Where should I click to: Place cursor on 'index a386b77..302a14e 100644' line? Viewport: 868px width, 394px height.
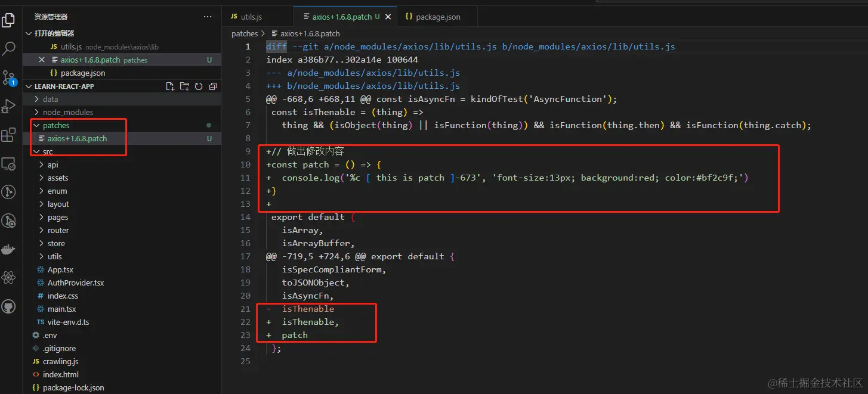[x=342, y=60]
